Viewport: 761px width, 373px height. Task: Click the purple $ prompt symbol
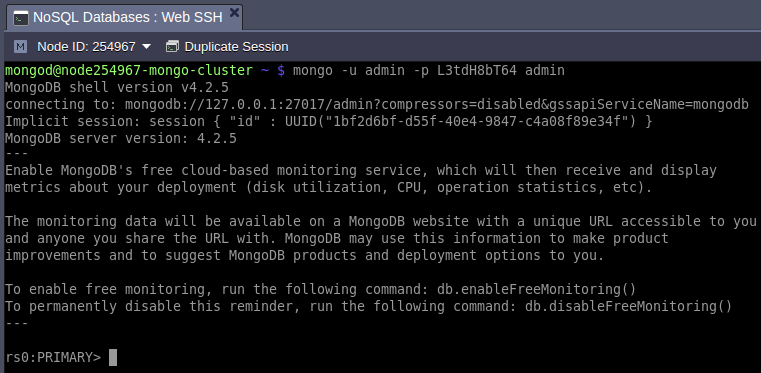[281, 71]
